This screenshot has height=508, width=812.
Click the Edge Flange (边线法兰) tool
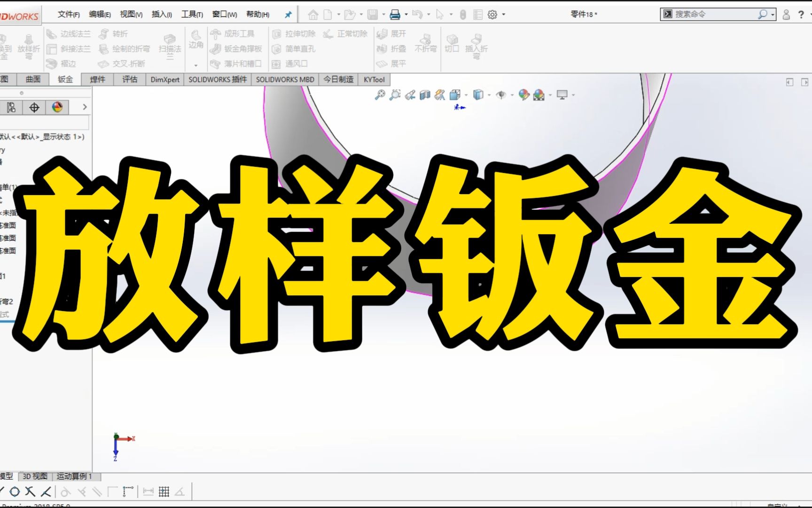coord(69,34)
